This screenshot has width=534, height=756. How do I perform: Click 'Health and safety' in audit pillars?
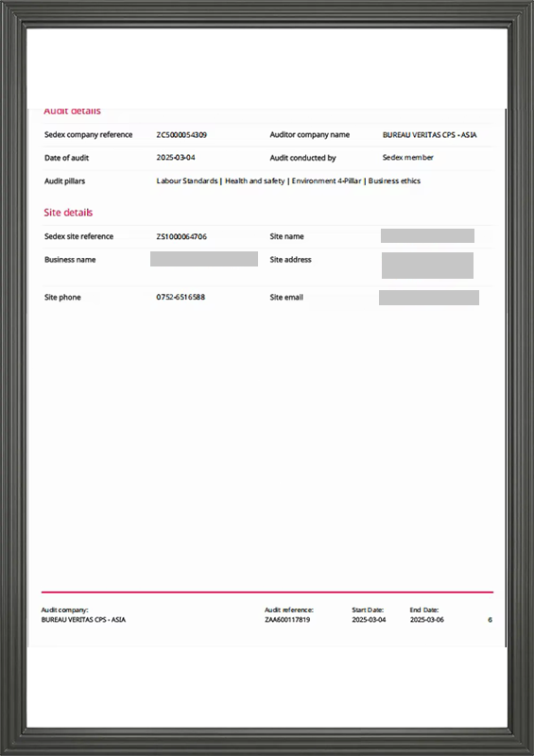pos(254,180)
